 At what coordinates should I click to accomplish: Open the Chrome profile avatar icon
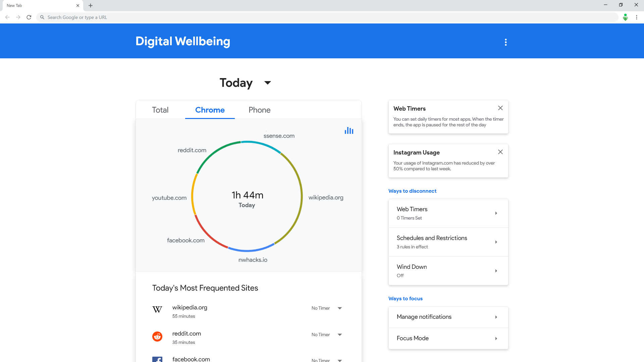tap(625, 17)
